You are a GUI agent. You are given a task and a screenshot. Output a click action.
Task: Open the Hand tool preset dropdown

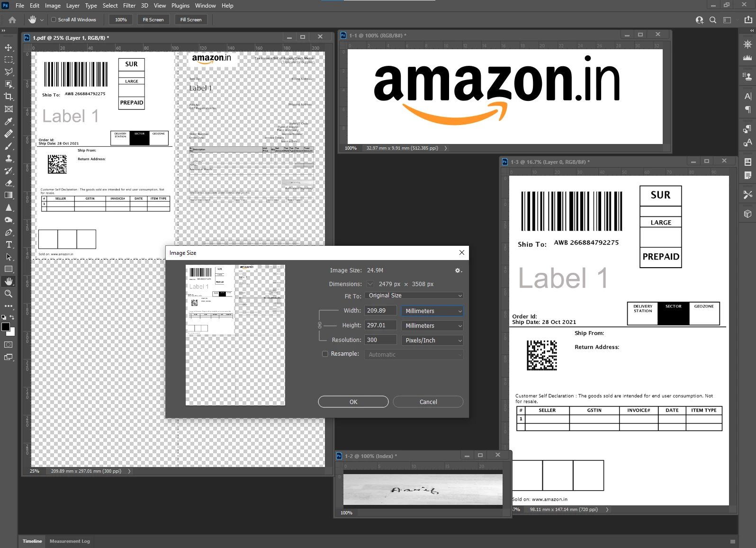(x=42, y=20)
